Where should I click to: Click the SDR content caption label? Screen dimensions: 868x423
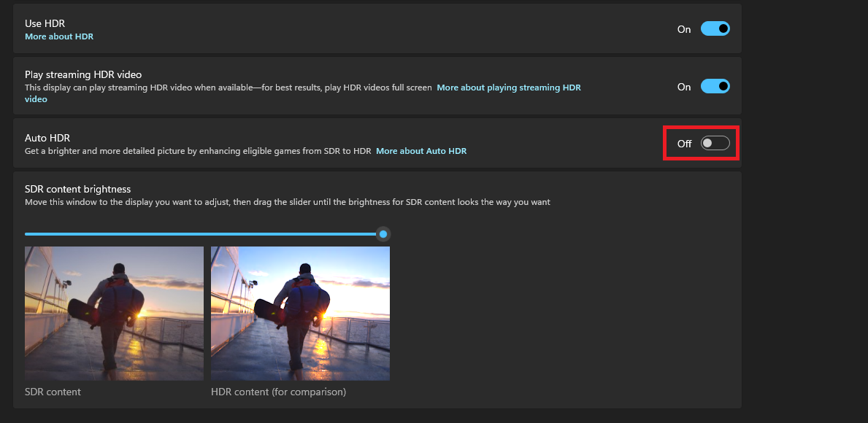[x=53, y=392]
